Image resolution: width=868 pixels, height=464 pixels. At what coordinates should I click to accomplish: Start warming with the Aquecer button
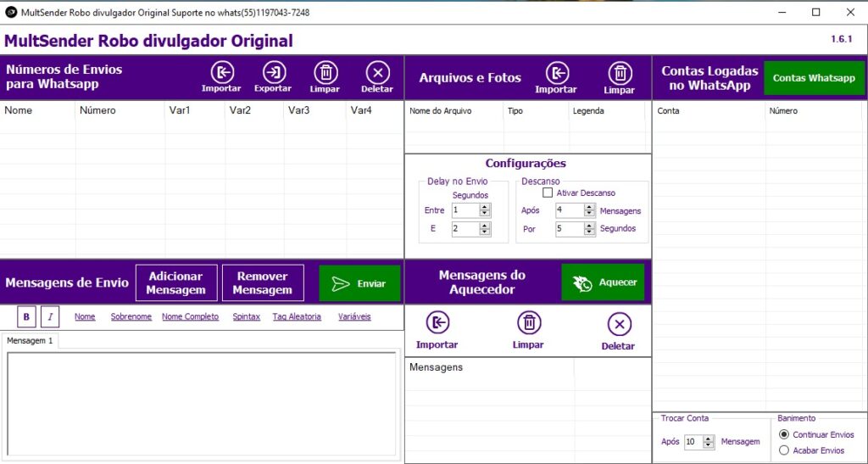click(x=603, y=282)
